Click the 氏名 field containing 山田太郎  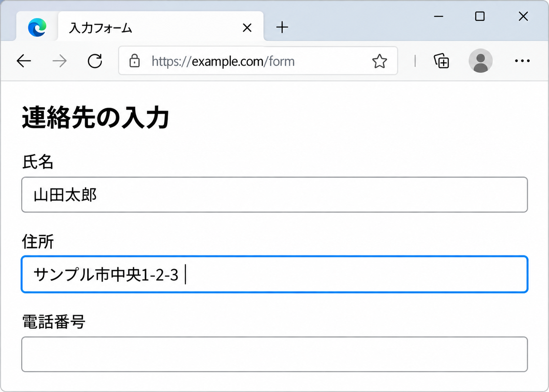274,195
